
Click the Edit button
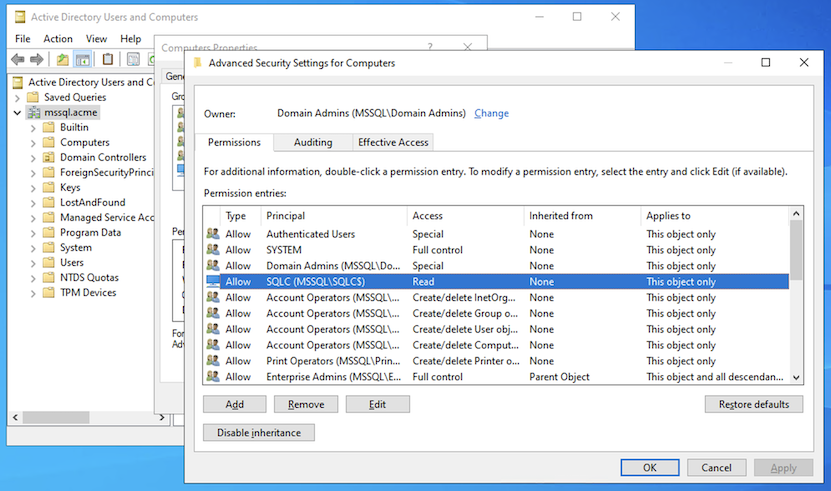click(377, 405)
